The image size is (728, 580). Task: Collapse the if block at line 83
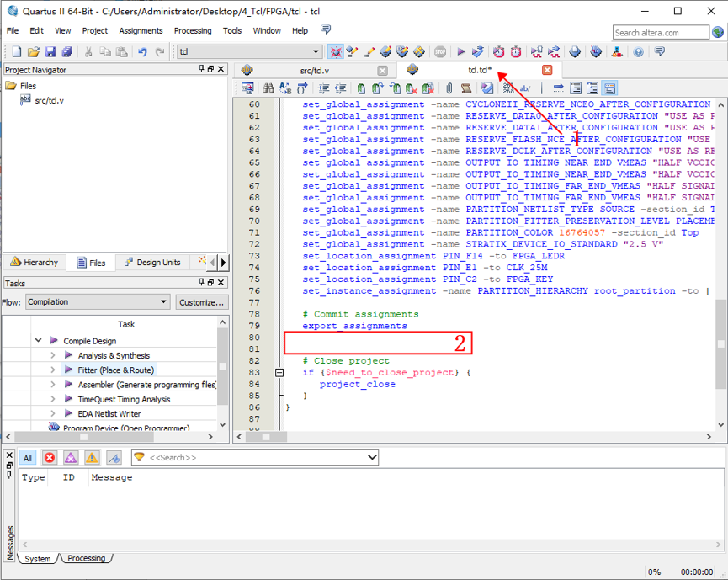click(x=279, y=373)
